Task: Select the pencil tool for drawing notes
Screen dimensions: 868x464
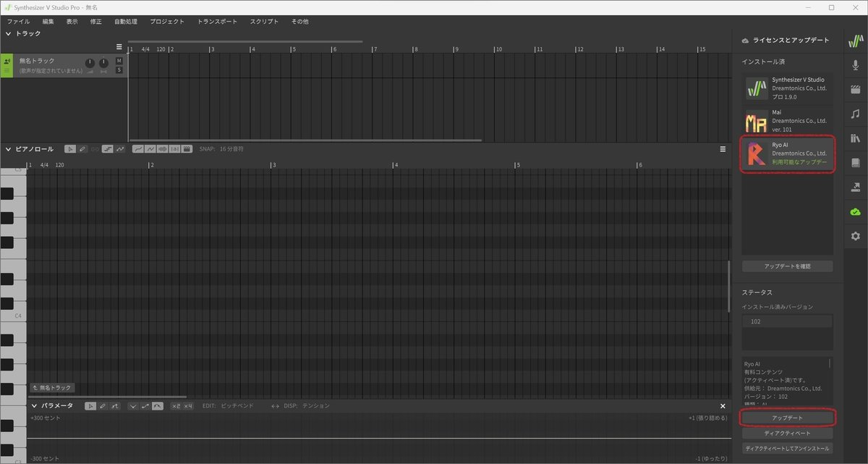Action: point(83,149)
